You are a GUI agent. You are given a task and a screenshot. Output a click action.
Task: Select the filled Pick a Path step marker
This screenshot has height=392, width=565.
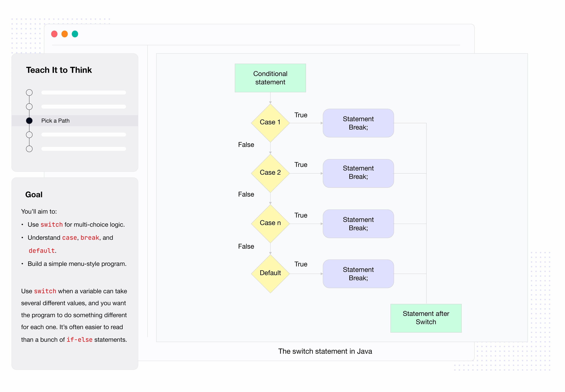coord(29,121)
